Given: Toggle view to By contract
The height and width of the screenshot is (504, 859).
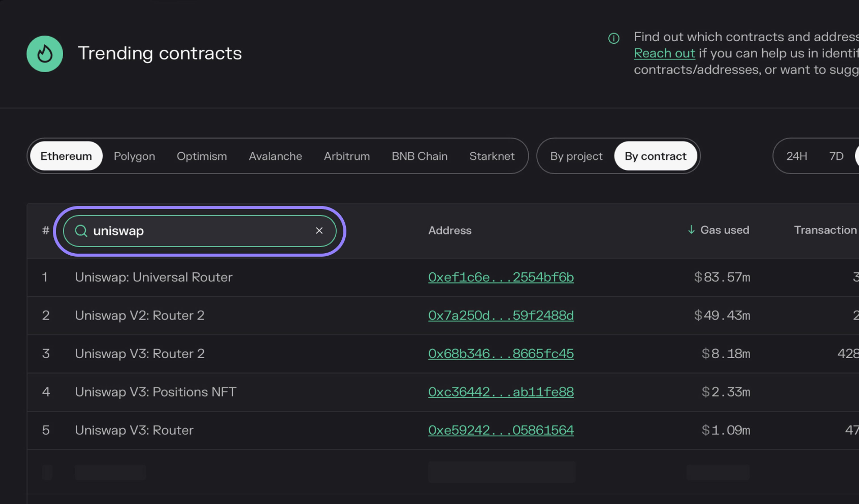Looking at the screenshot, I should pos(655,156).
